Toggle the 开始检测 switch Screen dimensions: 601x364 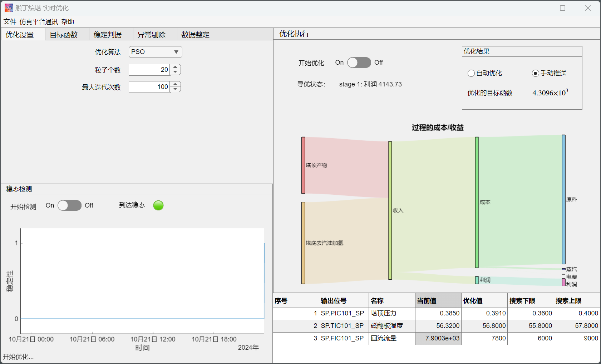(x=69, y=205)
